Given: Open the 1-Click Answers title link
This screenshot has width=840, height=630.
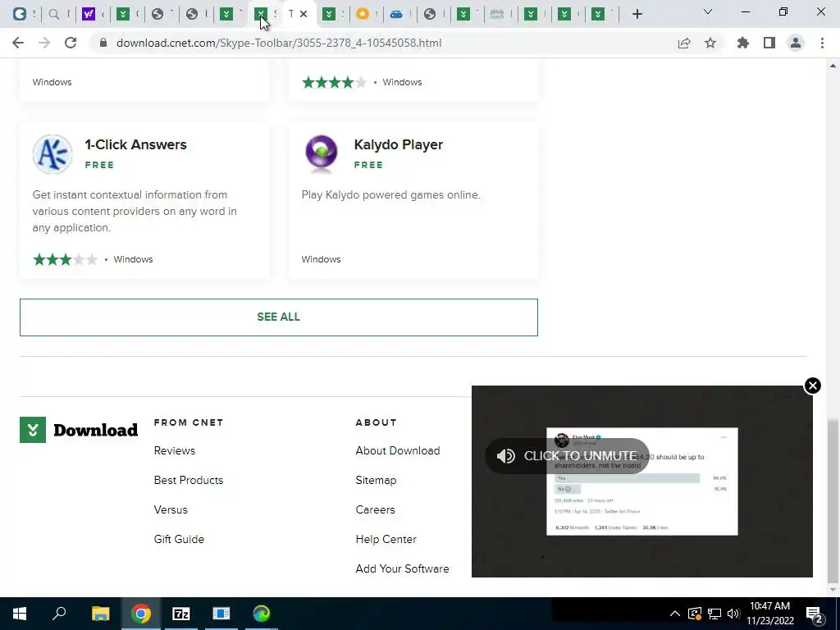Looking at the screenshot, I should [135, 144].
